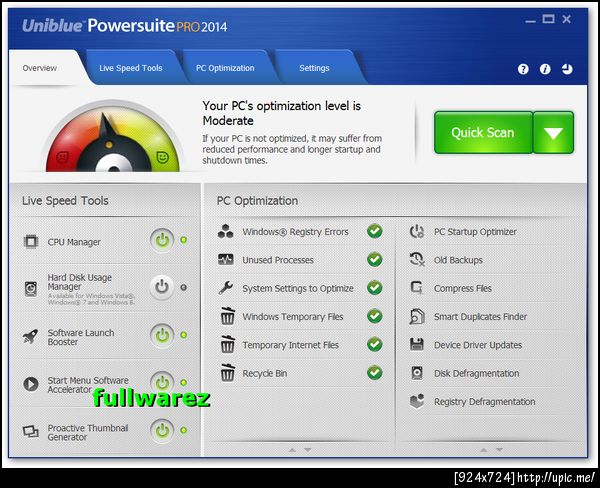Uncheck System Settings to Optimize checkmark
Viewport: 600px width, 488px height.
[x=375, y=288]
